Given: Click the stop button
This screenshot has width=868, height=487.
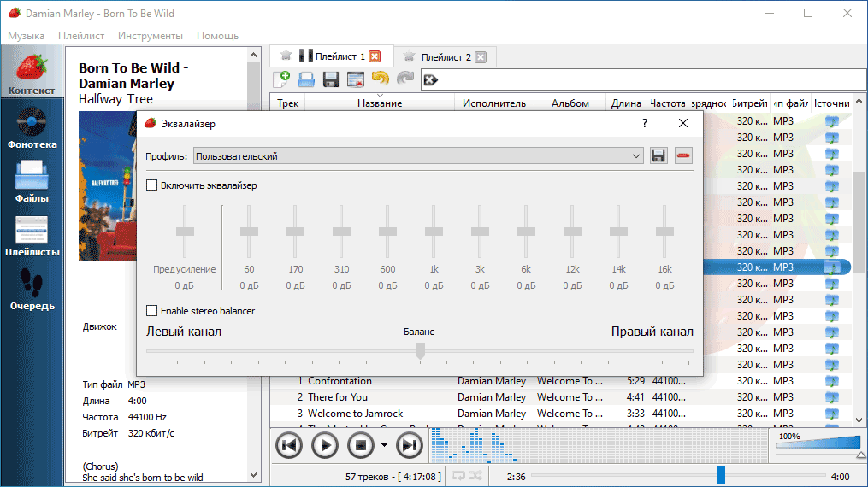Looking at the screenshot, I should [x=361, y=445].
